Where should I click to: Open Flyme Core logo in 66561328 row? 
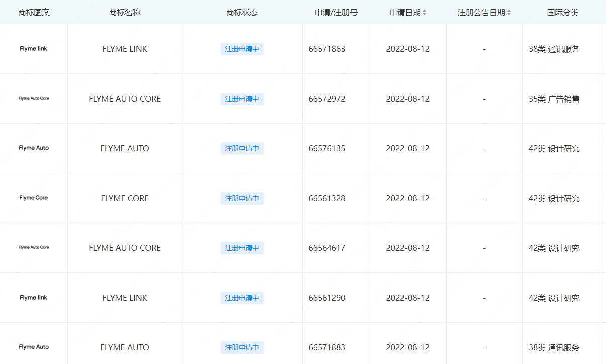pyautogui.click(x=34, y=198)
